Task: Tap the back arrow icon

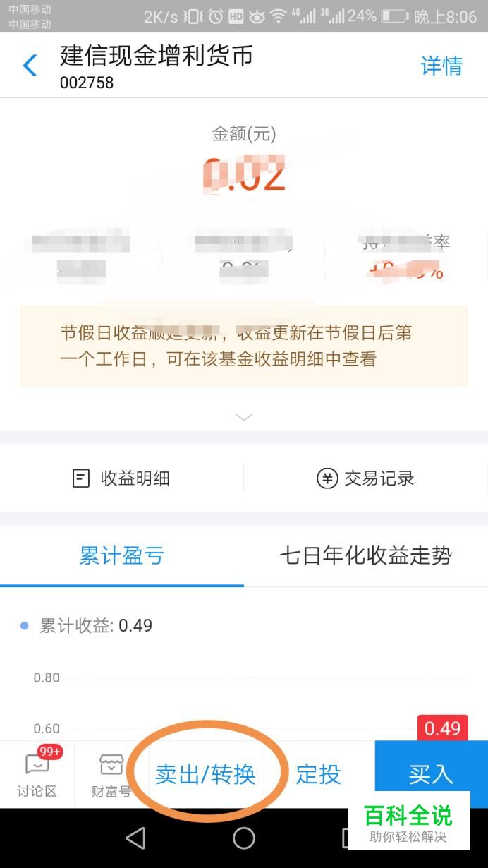Action: [x=30, y=66]
